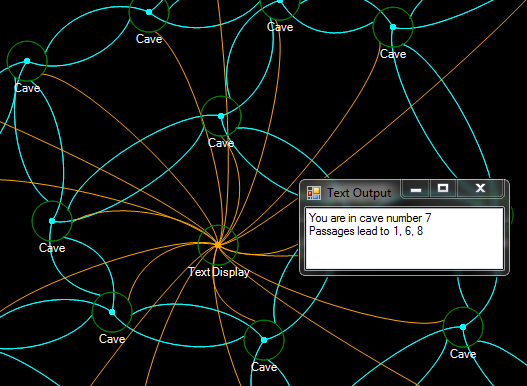Click the "Passages lead to 1, 6, 8" line

(366, 231)
